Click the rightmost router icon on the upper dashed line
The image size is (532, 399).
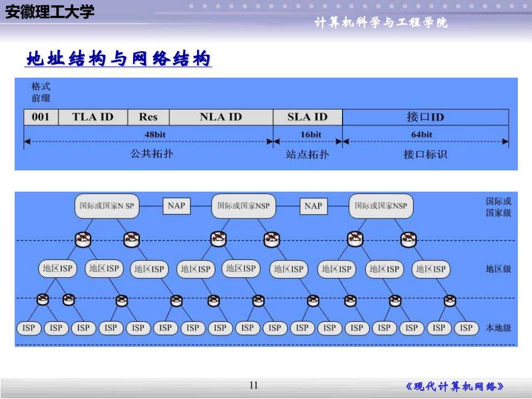[x=408, y=239]
